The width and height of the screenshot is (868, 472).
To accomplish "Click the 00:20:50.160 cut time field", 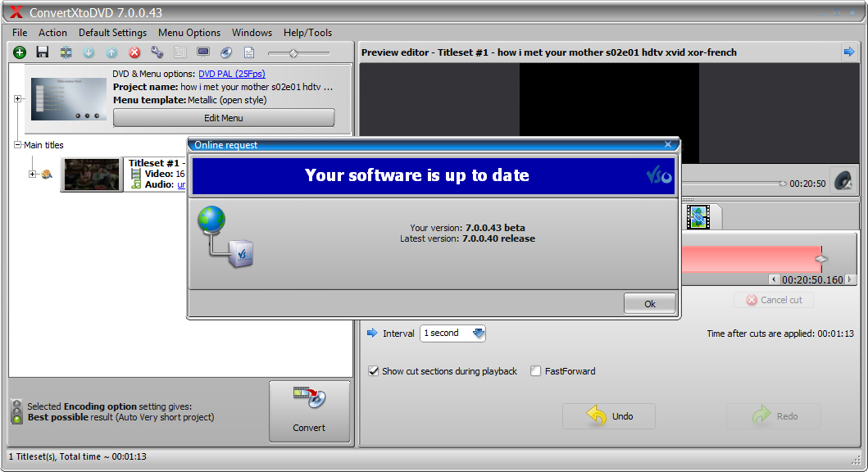I will point(812,279).
